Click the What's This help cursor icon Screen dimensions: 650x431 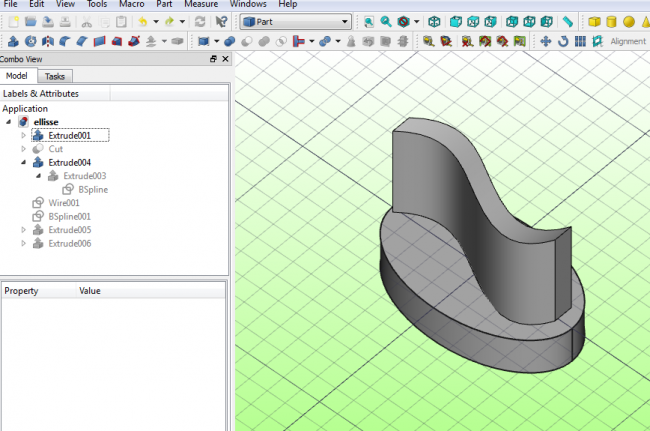click(x=220, y=21)
